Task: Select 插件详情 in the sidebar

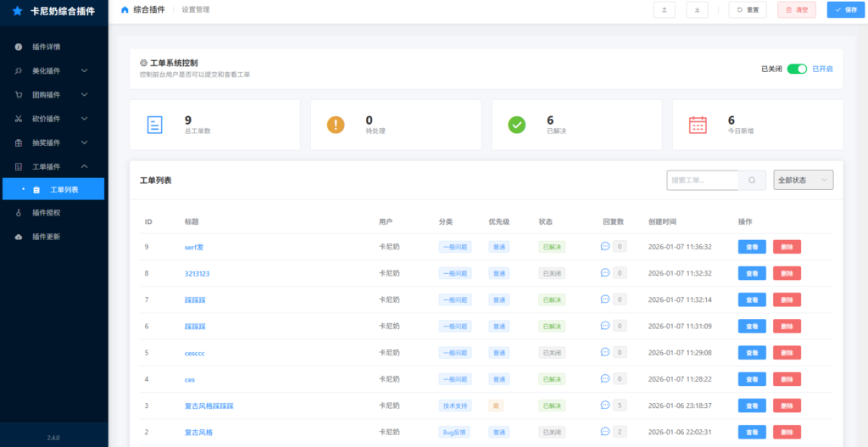Action: coord(47,47)
